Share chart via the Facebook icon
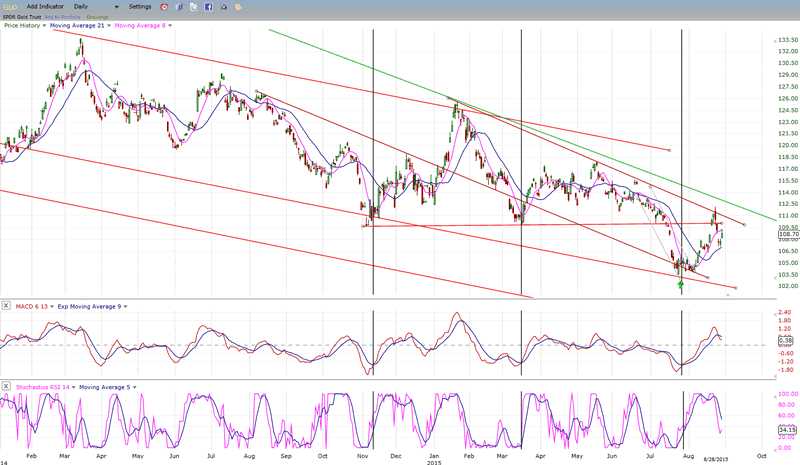Image resolution: width=800 pixels, height=465 pixels. (208, 6)
